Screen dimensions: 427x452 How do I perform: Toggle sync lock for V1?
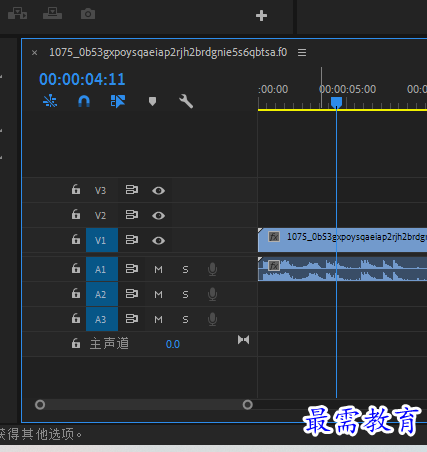132,240
